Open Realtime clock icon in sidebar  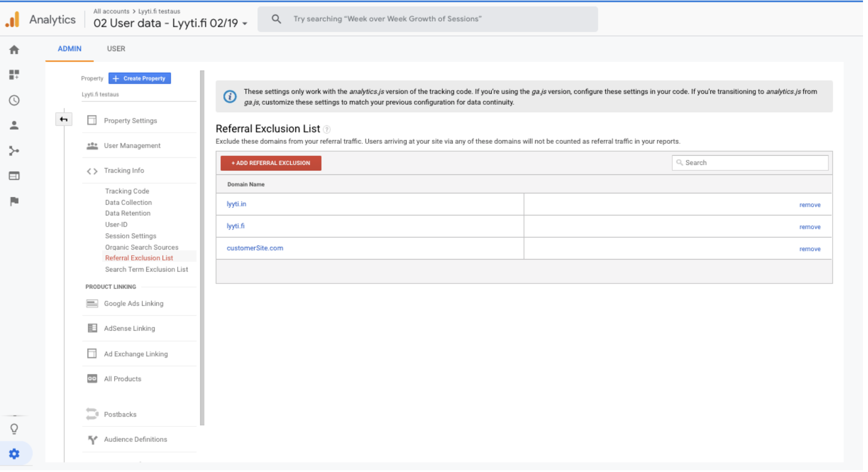pos(14,101)
